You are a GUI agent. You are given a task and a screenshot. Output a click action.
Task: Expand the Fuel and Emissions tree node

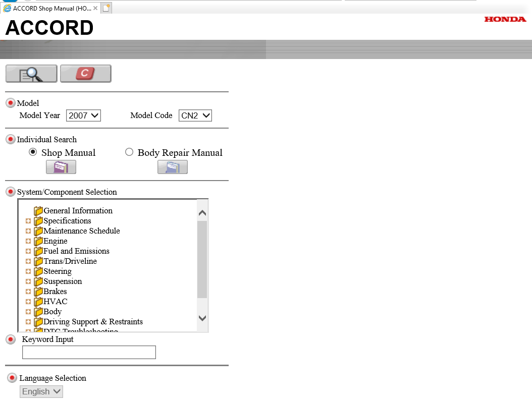(x=28, y=251)
